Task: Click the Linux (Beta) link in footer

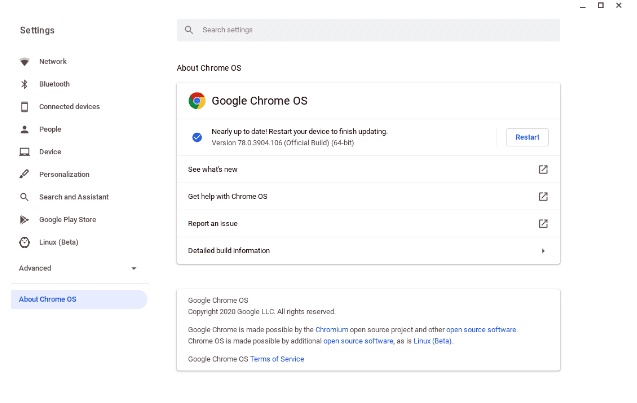Action: tap(432, 341)
